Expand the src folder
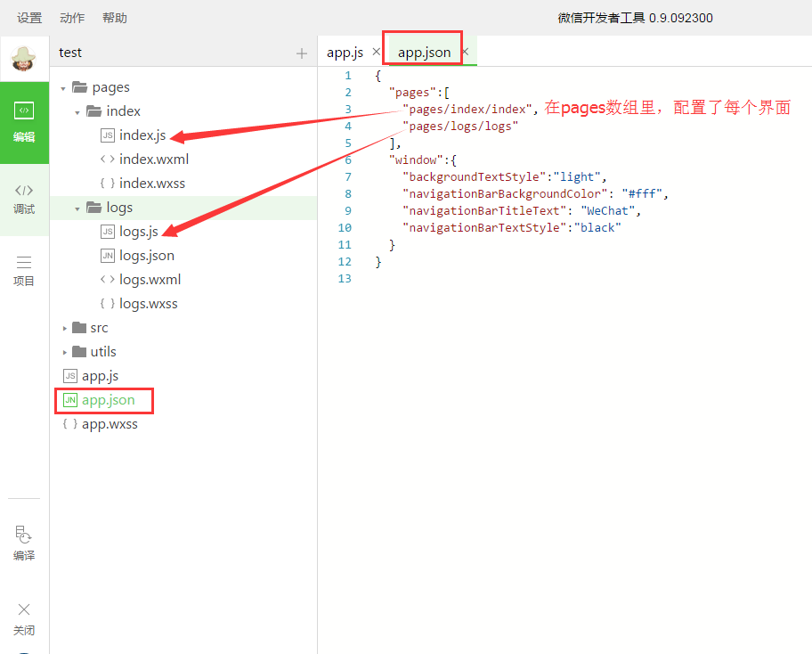 (64, 329)
